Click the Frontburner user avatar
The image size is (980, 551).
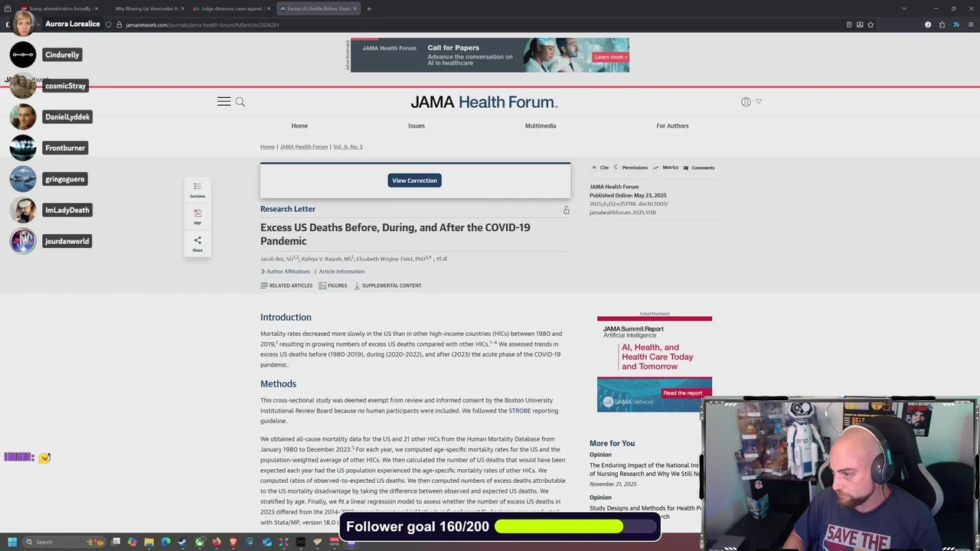(23, 148)
